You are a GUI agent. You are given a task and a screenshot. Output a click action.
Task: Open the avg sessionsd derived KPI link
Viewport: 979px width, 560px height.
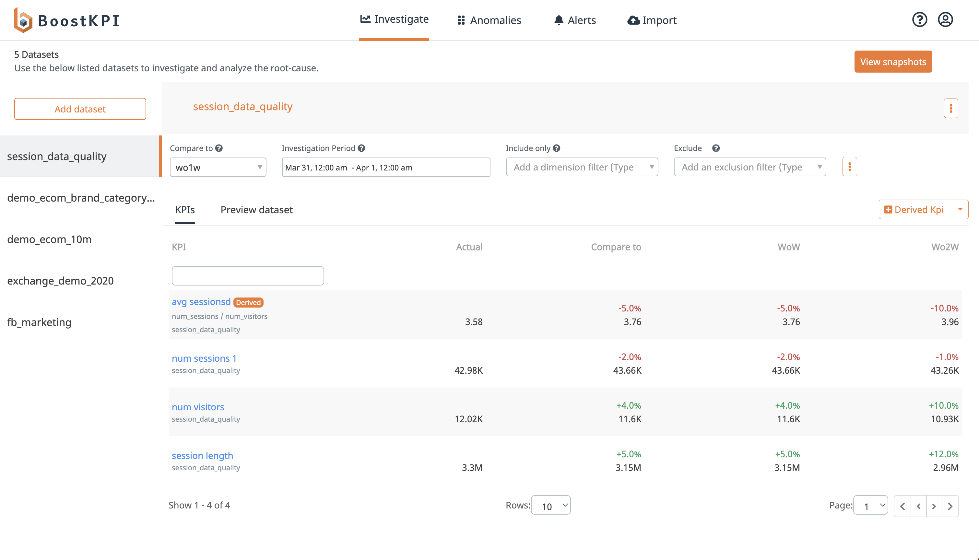(201, 301)
